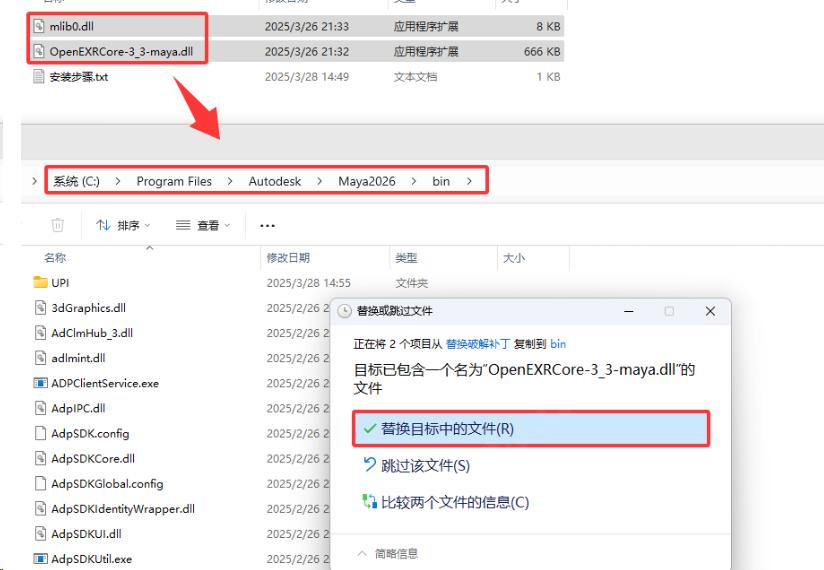The width and height of the screenshot is (824, 570).
Task: Click the delete (trash) toolbar icon
Action: (x=58, y=225)
